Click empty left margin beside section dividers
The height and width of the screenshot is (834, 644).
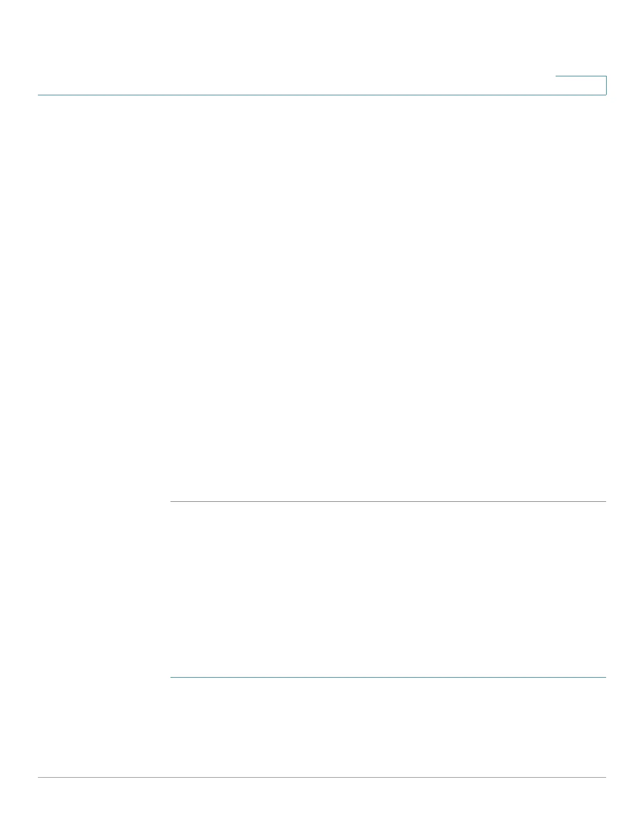[x=104, y=590]
